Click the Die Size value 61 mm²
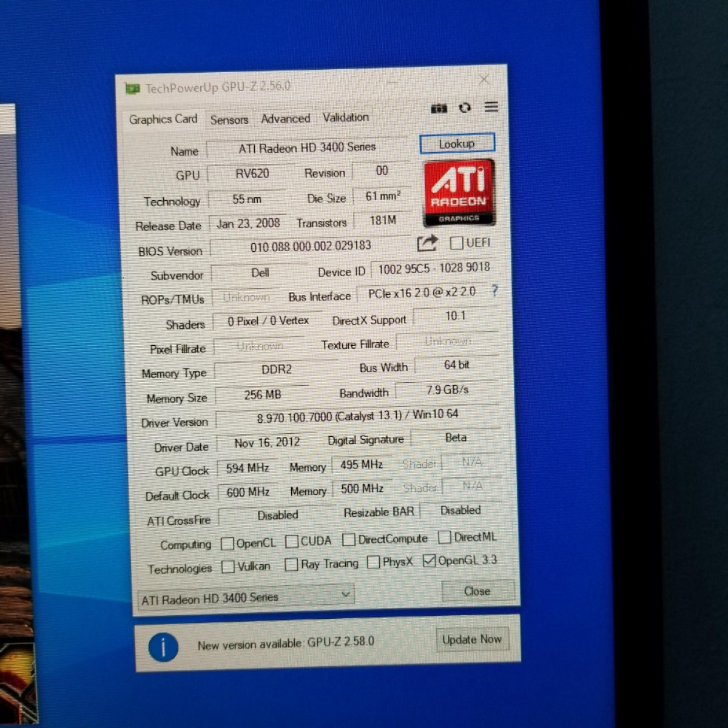This screenshot has width=728, height=728. (382, 197)
